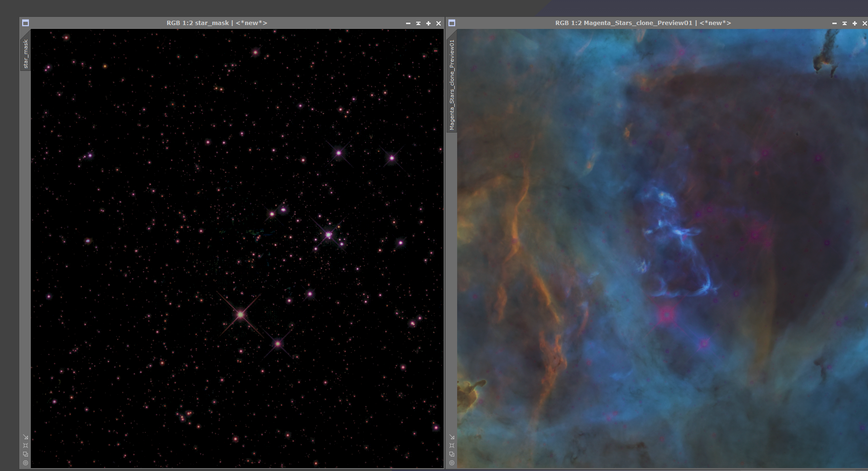Click the star_mask window title text

pyautogui.click(x=217, y=23)
